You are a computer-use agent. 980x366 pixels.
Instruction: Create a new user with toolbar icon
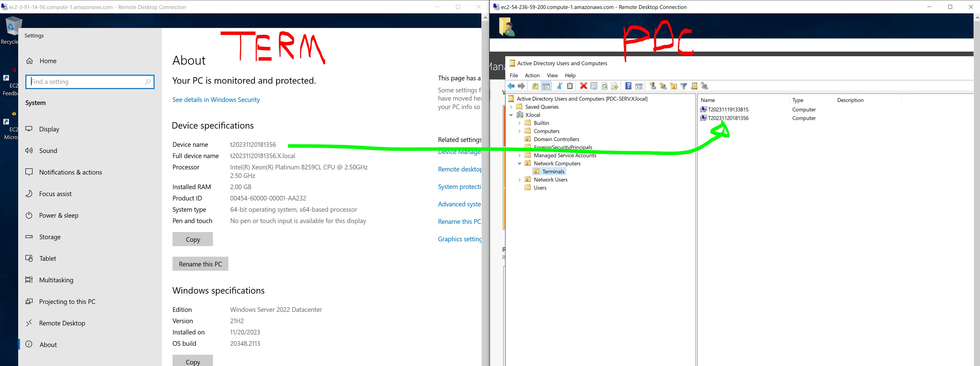click(x=653, y=86)
